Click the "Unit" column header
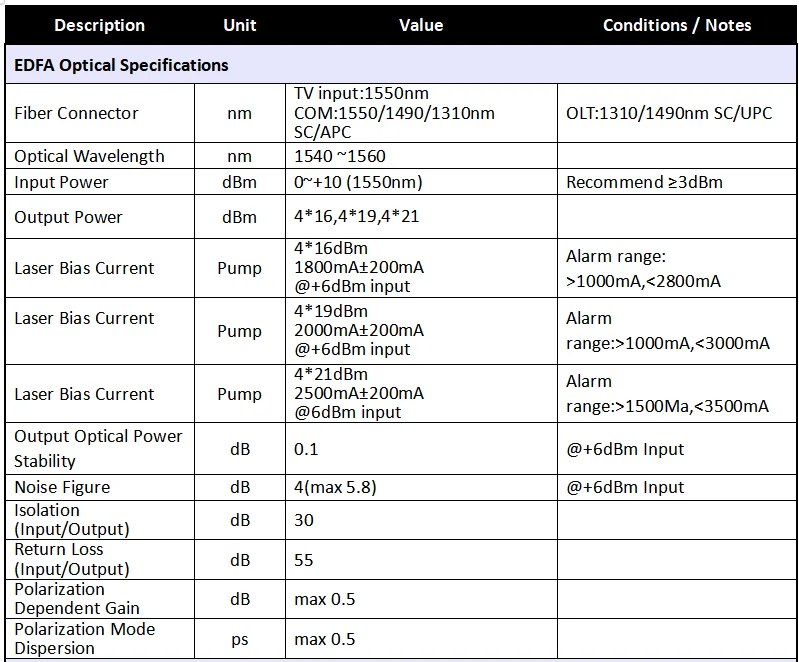 (240, 25)
